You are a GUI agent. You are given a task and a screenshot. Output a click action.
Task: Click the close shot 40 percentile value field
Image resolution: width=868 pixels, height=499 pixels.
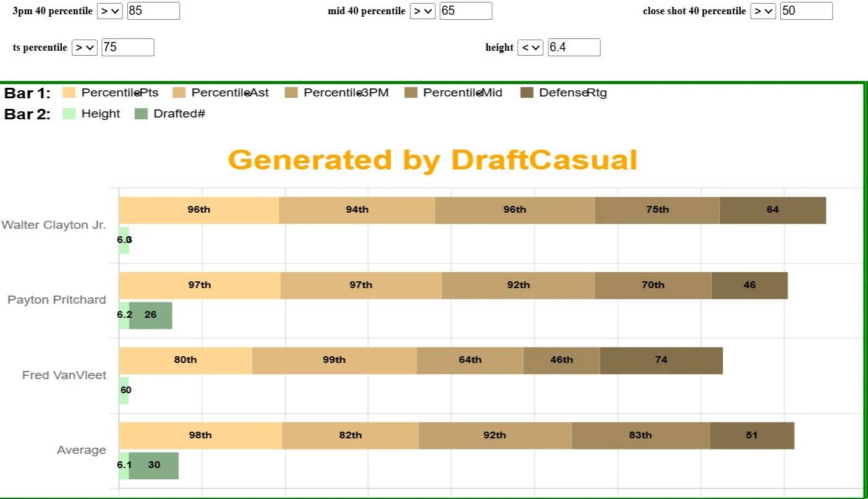(806, 11)
